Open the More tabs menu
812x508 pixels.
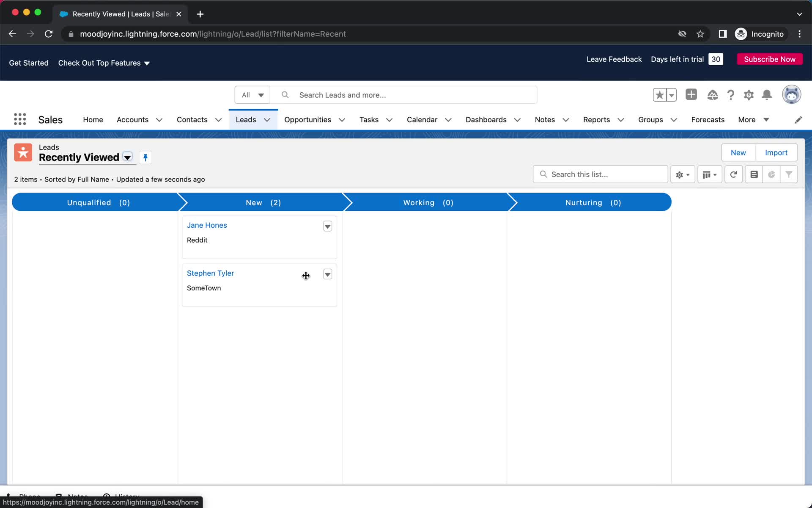click(753, 120)
